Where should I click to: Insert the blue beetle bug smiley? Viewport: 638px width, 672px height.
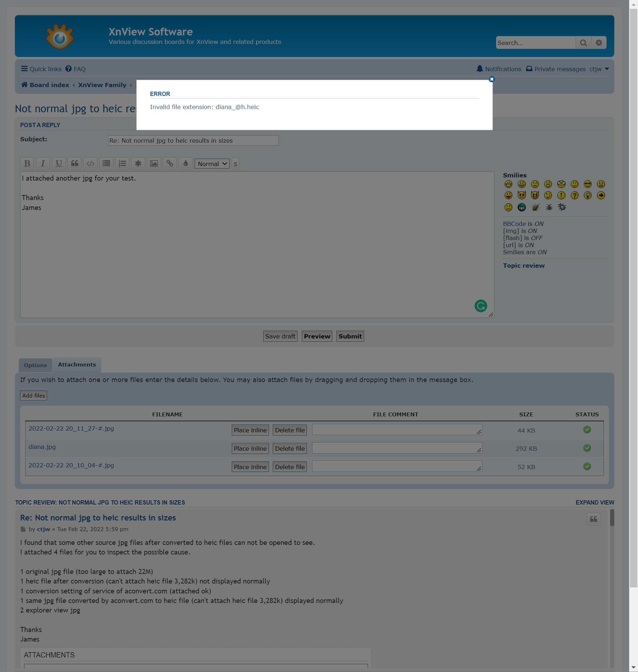(562, 207)
